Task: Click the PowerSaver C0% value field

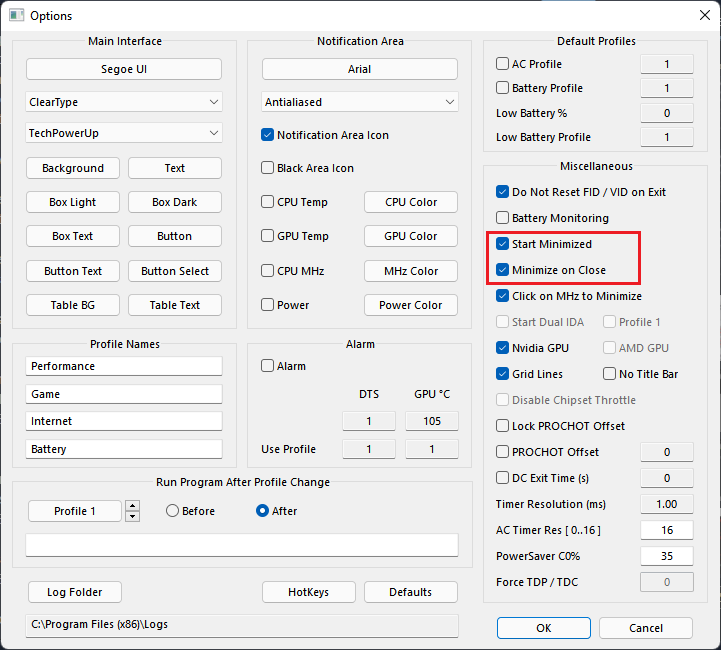Action: [666, 556]
